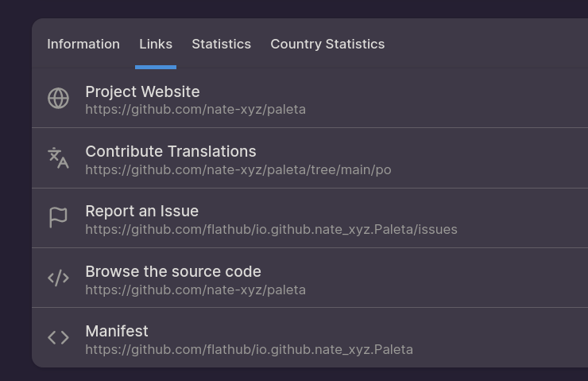Open the Manifest link

click(x=117, y=331)
